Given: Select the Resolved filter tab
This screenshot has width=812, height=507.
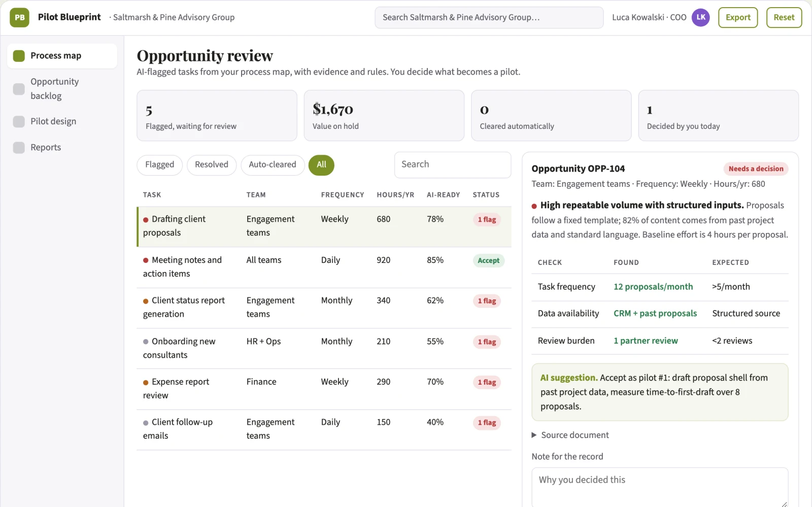Looking at the screenshot, I should tap(212, 165).
